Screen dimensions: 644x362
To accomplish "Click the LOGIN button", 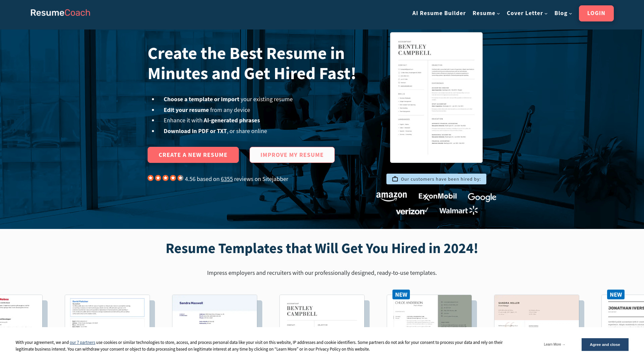I will click(x=596, y=13).
